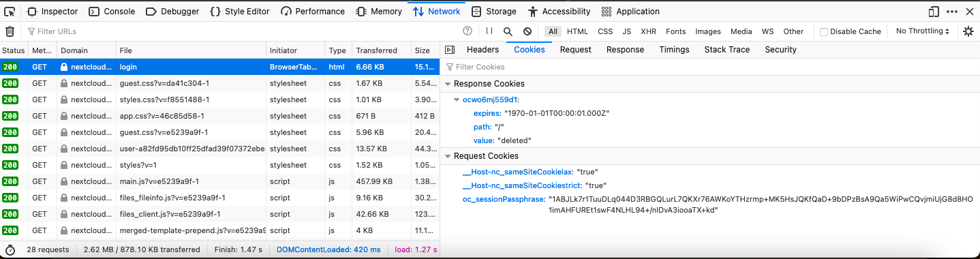The image size is (980, 259).
Task: Select the styles.css?v=f8551488-1 request
Action: (219, 100)
